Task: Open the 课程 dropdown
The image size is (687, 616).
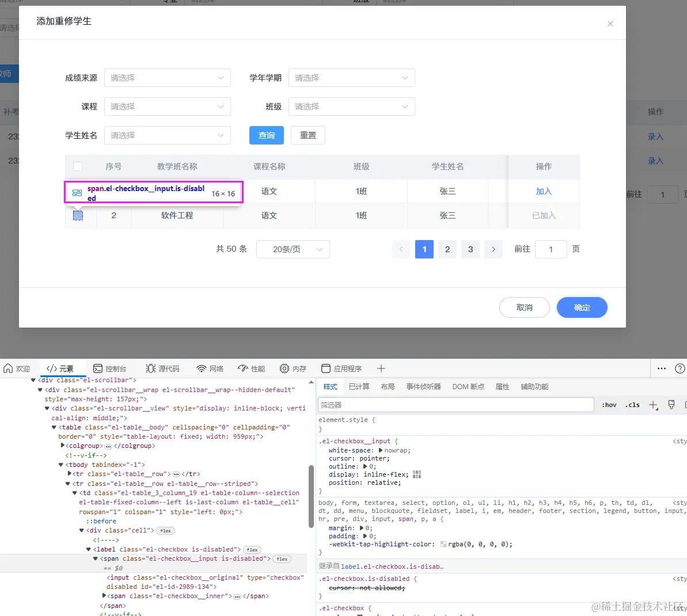Action: coord(168,107)
